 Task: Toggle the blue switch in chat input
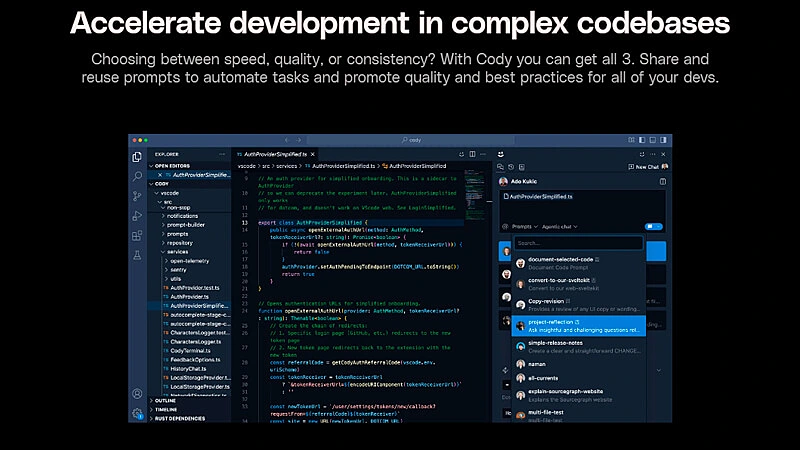tap(654, 227)
